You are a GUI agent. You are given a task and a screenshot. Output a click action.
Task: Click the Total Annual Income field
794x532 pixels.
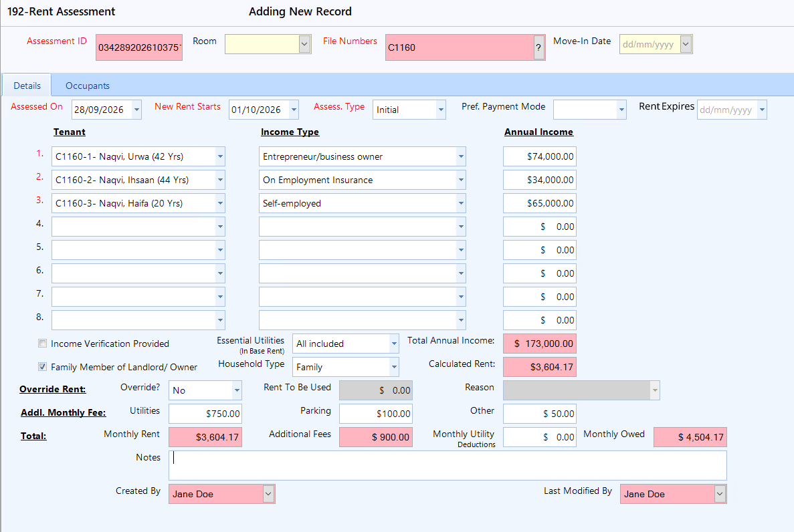pyautogui.click(x=540, y=344)
